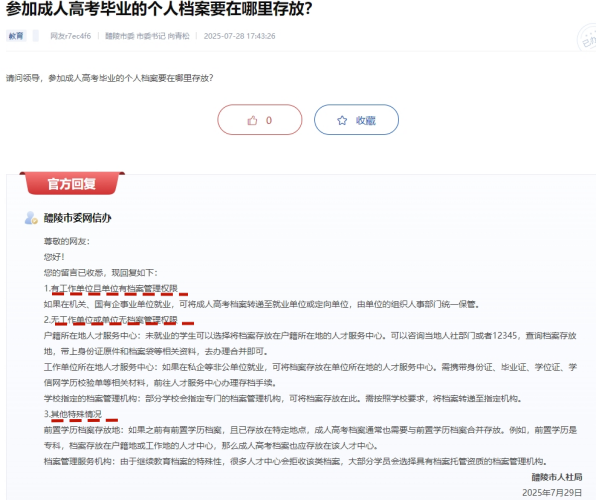This screenshot has height=500, width=596.
Task: Click the 收藏 favorite button
Action: pyautogui.click(x=356, y=120)
